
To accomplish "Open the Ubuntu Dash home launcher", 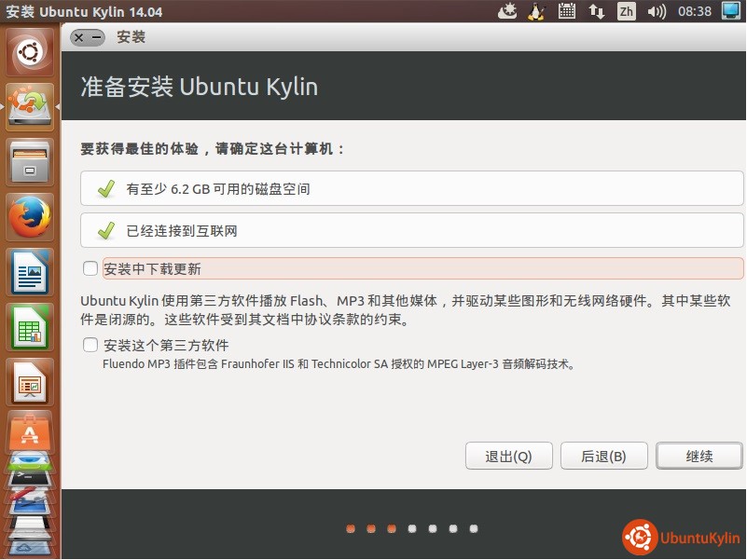I will point(31,52).
